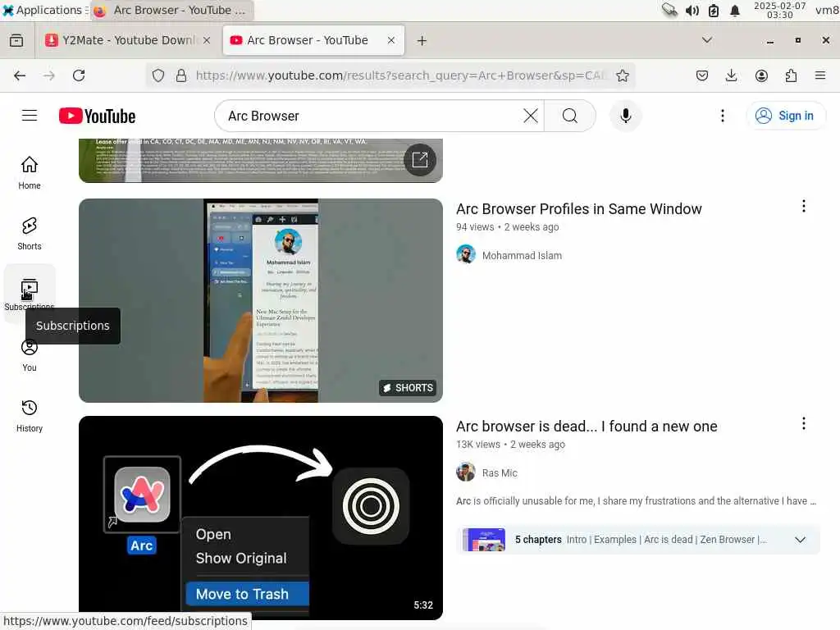Click the Sign in button
840x630 pixels.
[x=786, y=116]
